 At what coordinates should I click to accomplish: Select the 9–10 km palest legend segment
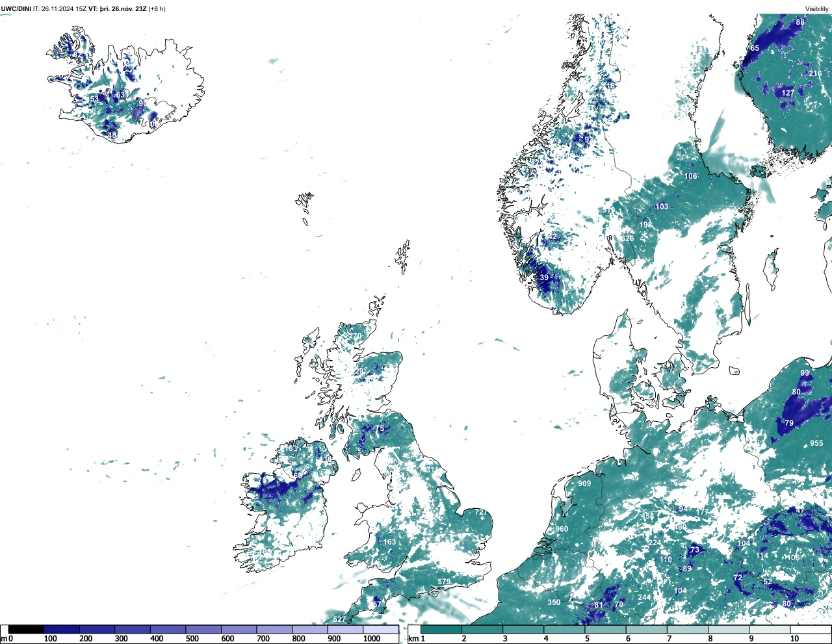[x=770, y=630]
